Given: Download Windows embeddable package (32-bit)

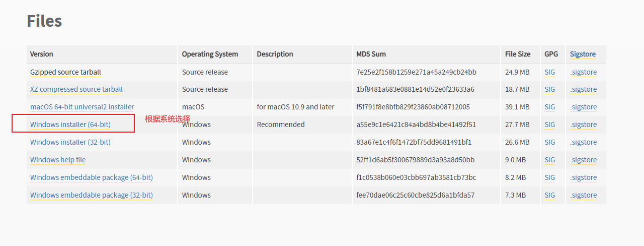Looking at the screenshot, I should coord(92,195).
